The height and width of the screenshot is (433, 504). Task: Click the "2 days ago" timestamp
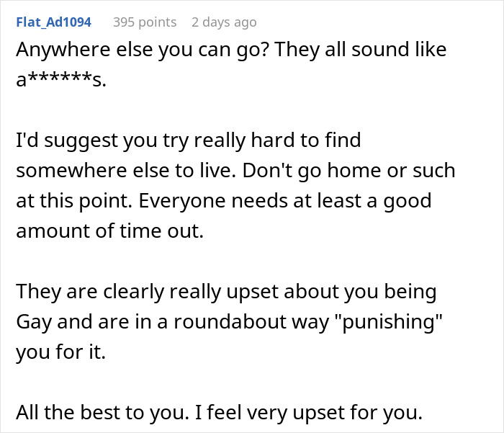[x=224, y=22]
